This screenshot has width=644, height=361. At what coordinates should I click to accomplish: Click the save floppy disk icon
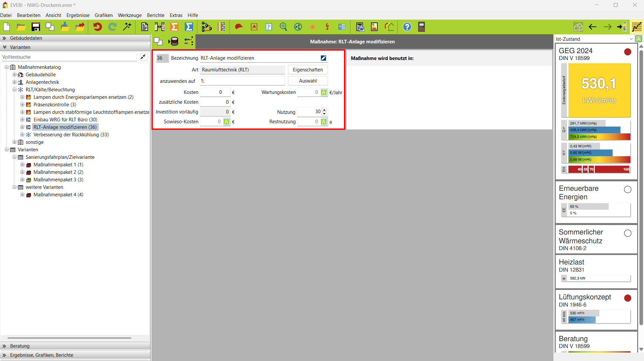coord(36,27)
